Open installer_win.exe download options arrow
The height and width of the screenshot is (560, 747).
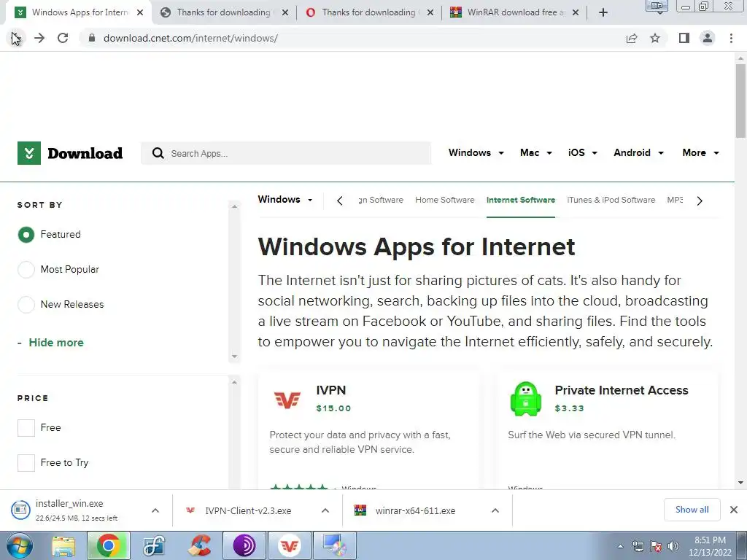point(155,510)
